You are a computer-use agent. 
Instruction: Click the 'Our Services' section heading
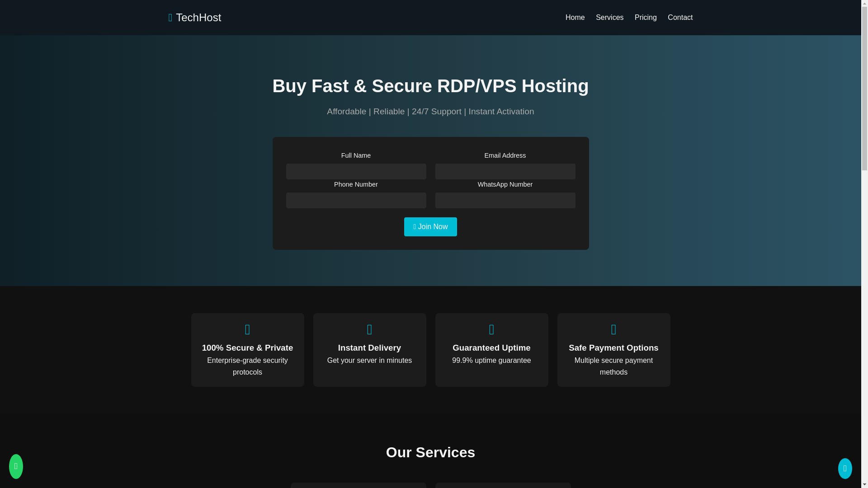pyautogui.click(x=430, y=452)
